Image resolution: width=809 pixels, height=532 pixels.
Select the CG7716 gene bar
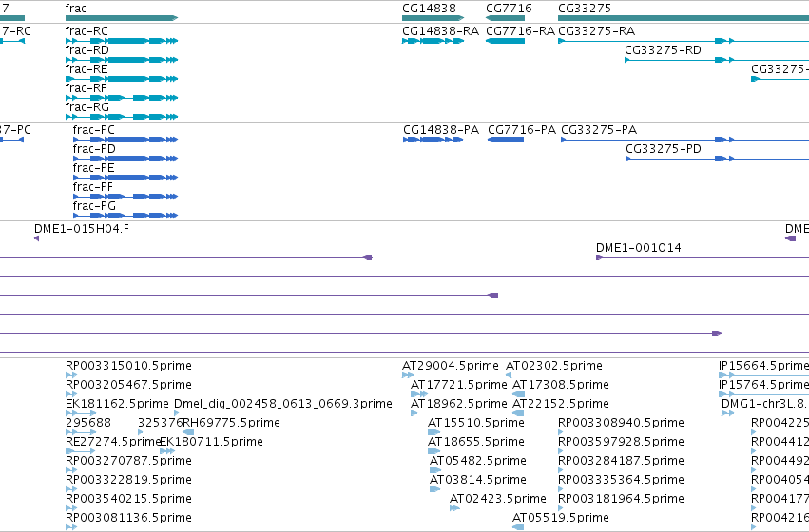(505, 18)
